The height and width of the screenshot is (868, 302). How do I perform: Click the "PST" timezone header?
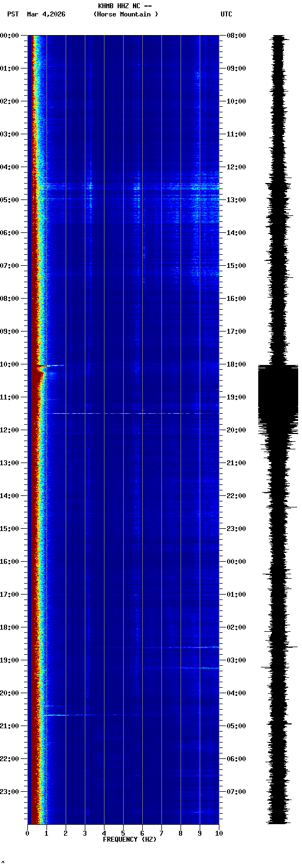(13, 14)
